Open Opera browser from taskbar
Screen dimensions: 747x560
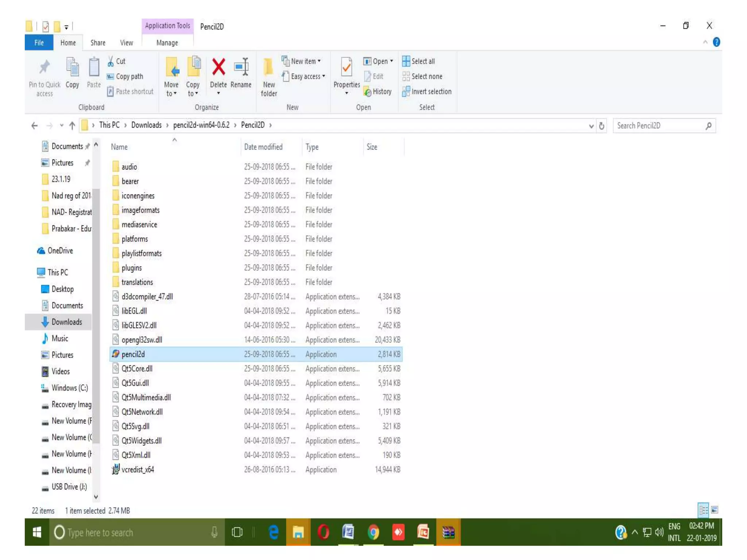point(323,532)
